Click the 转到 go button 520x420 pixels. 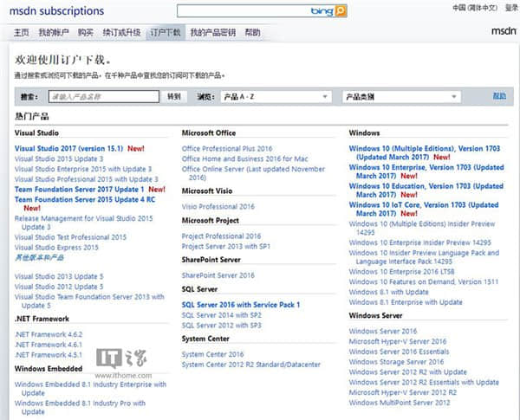174,97
